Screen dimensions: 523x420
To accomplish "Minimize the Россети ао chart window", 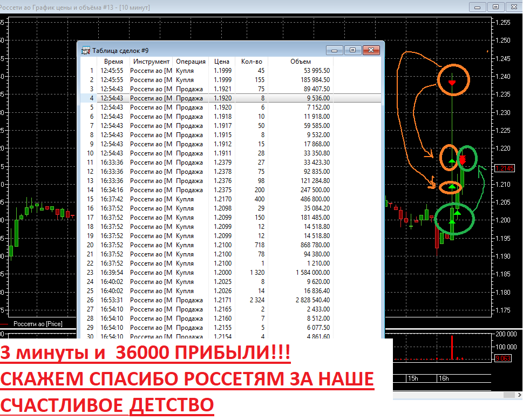I will point(477,7).
